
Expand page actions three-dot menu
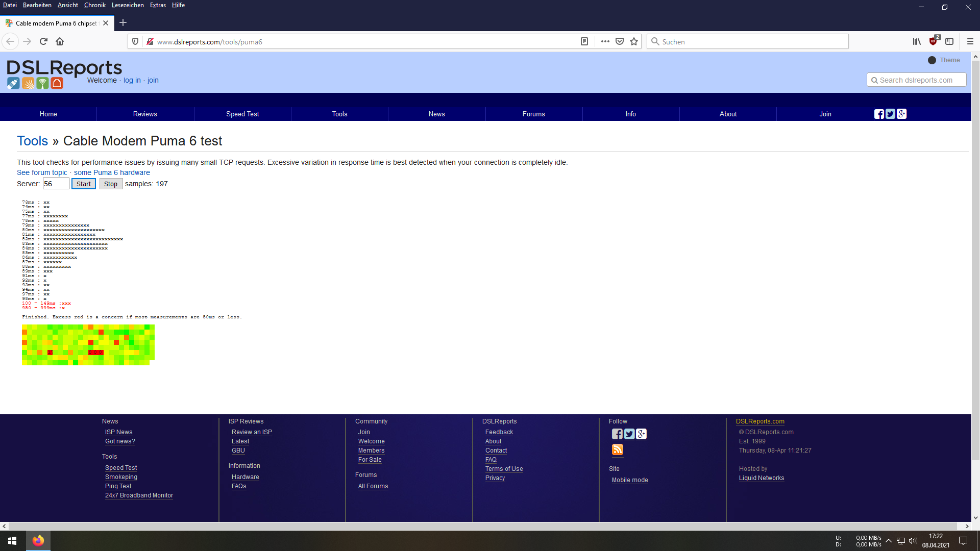click(605, 41)
